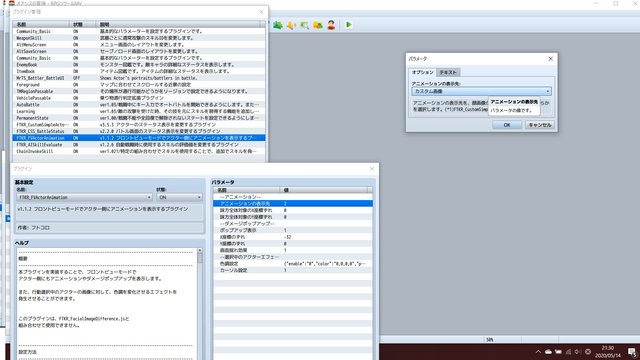This screenshot has width=640, height=360.
Task: Open the volume tray icon
Action: pos(578,352)
